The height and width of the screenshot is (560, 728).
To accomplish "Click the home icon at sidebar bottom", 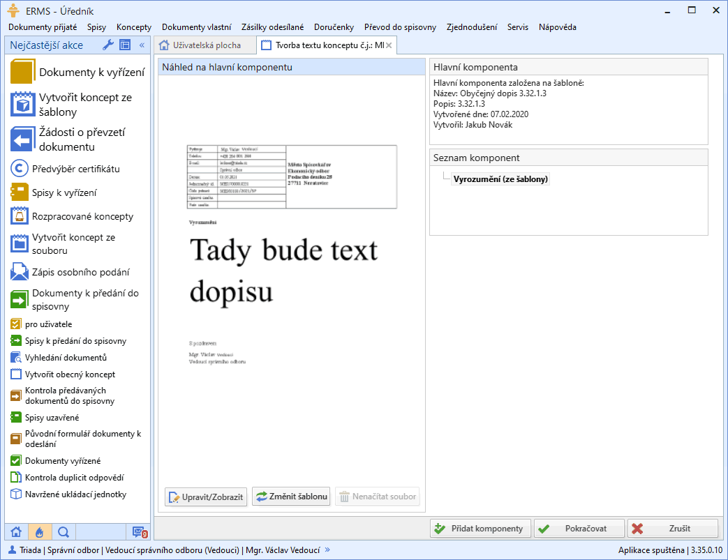I will [17, 532].
